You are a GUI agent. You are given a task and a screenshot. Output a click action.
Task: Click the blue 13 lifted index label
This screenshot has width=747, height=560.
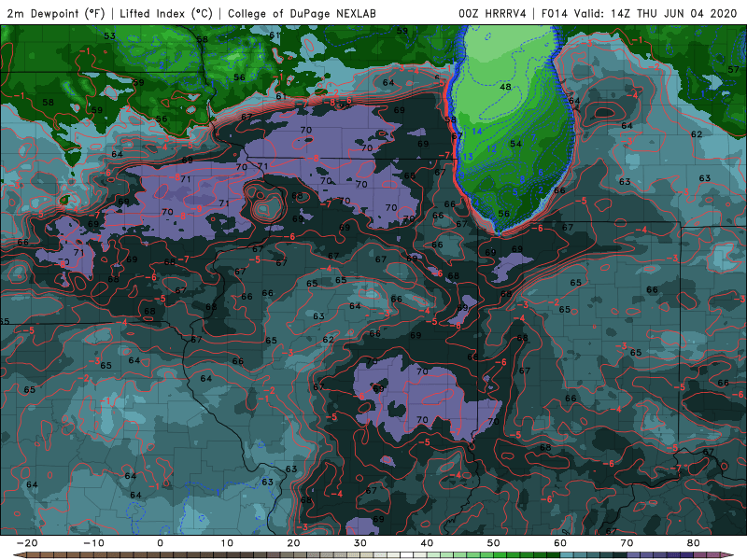click(468, 157)
